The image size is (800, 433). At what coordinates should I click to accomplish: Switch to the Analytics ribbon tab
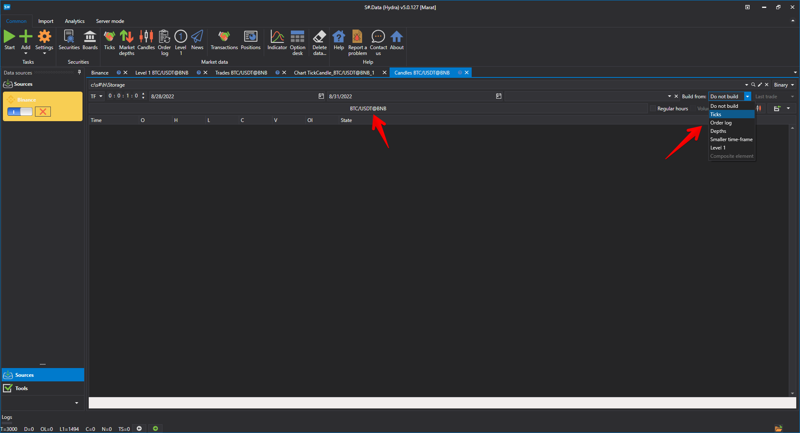(75, 21)
